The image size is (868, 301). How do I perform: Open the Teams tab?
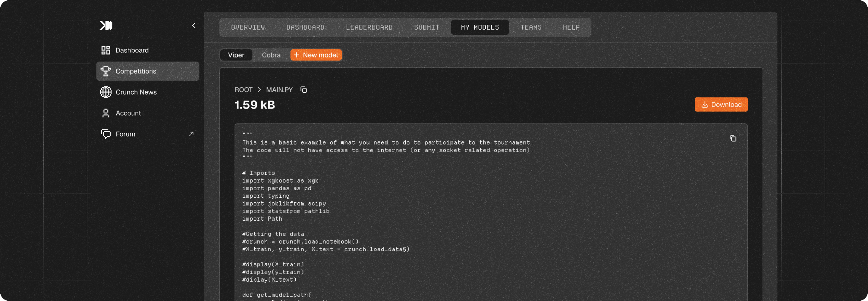click(x=531, y=27)
